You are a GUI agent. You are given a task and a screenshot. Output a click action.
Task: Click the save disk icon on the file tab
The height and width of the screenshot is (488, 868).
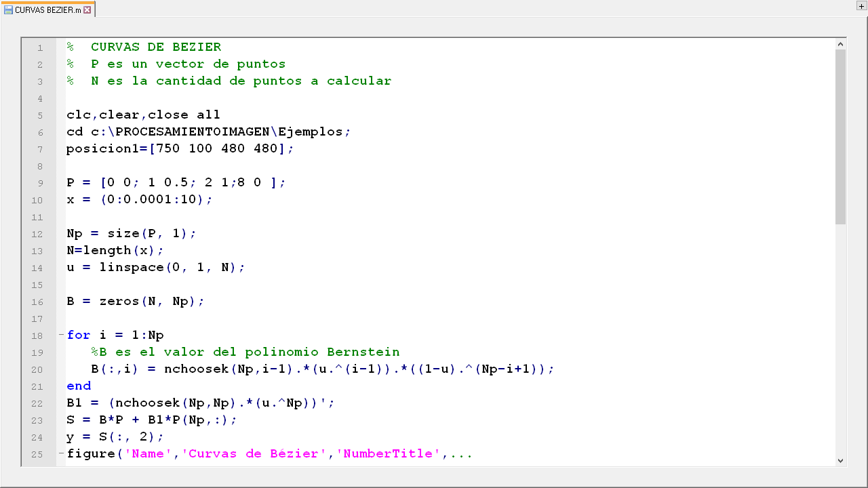(x=8, y=9)
